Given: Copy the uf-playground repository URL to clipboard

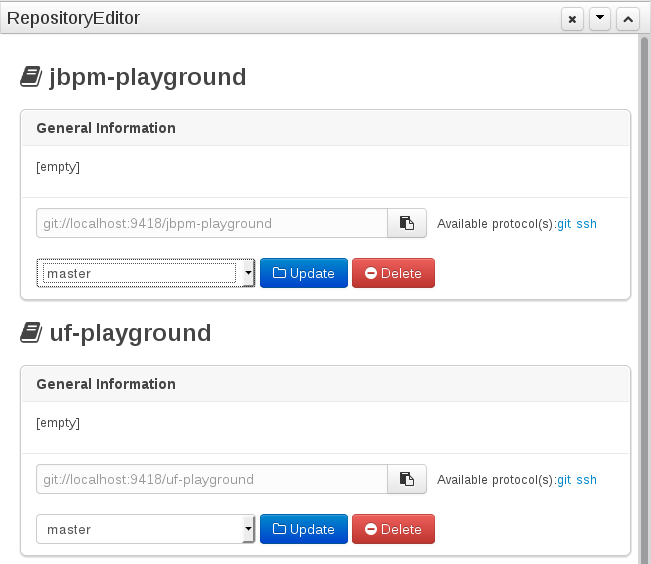Looking at the screenshot, I should [x=407, y=480].
